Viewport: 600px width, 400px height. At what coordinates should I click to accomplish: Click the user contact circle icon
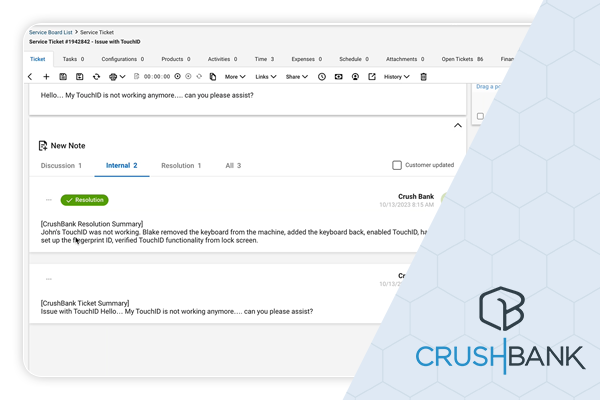point(355,77)
